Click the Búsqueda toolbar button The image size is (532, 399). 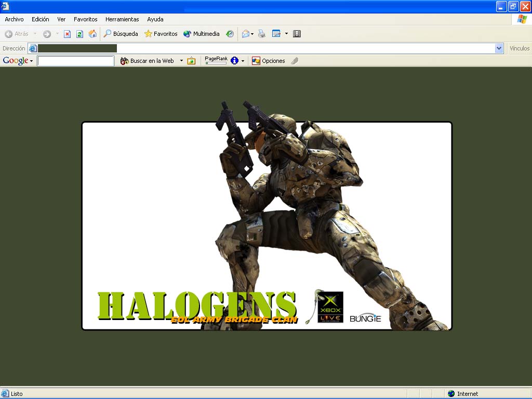[121, 34]
